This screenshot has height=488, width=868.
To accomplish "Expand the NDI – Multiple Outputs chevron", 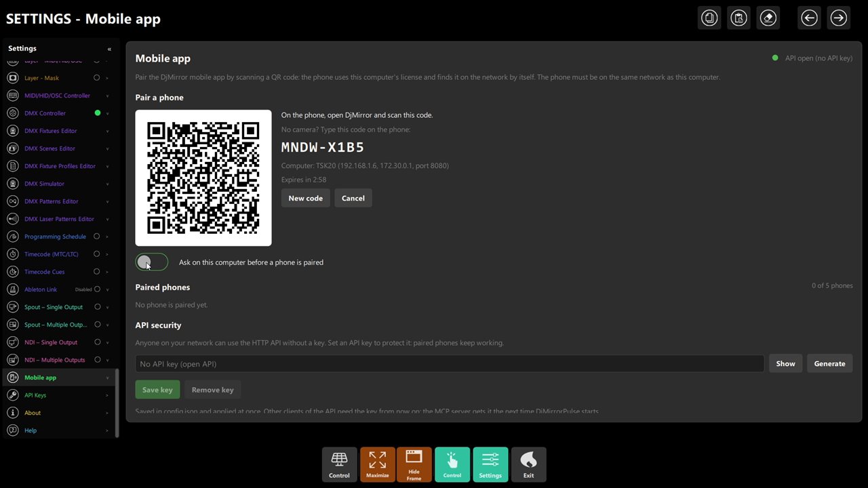I will (x=107, y=360).
